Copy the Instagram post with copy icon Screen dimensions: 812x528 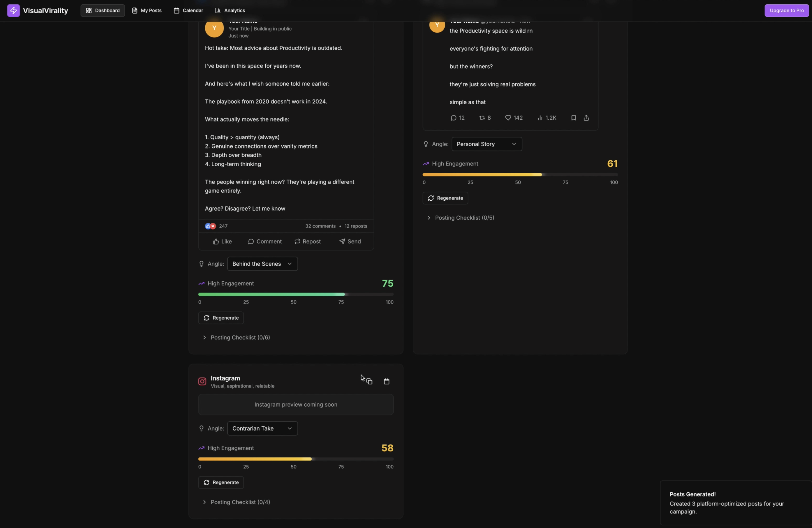(x=369, y=382)
